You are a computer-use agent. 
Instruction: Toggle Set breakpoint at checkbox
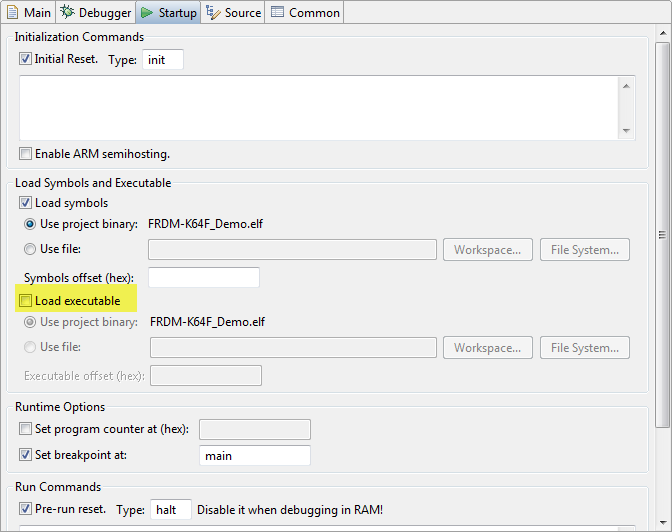[25, 454]
